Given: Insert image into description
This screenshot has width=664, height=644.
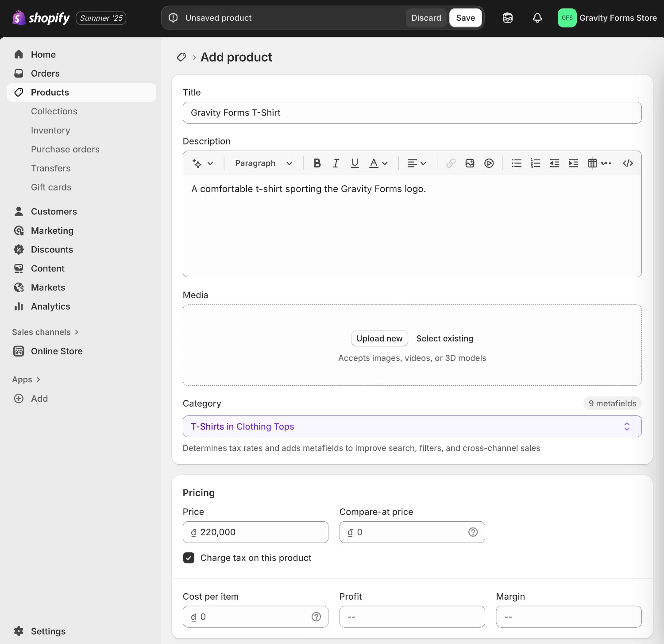Looking at the screenshot, I should point(470,163).
